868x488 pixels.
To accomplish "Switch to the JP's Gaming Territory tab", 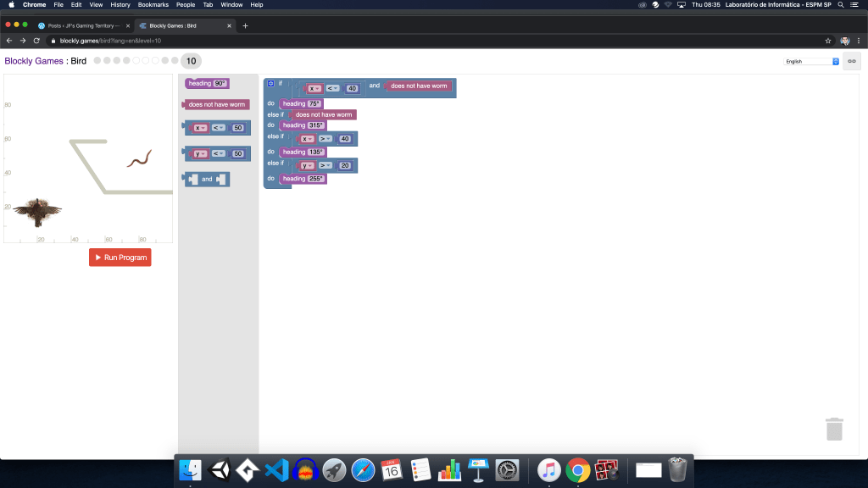I will coord(82,25).
